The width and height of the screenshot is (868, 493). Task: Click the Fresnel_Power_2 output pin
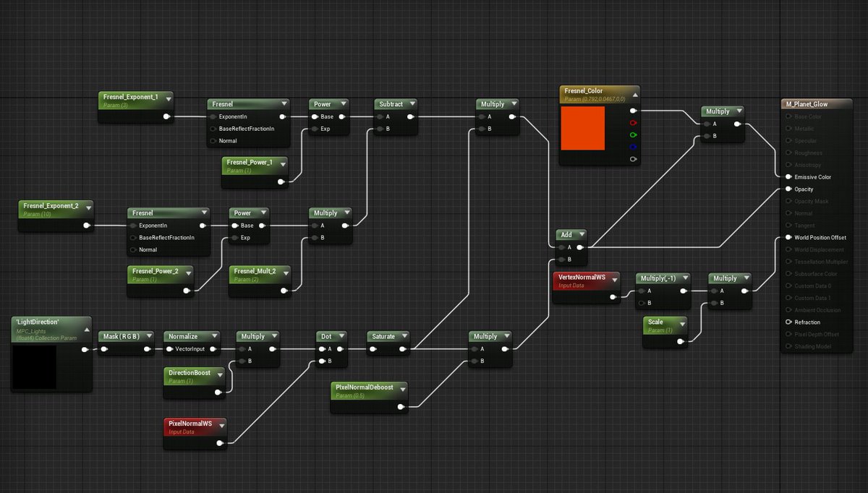187,291
